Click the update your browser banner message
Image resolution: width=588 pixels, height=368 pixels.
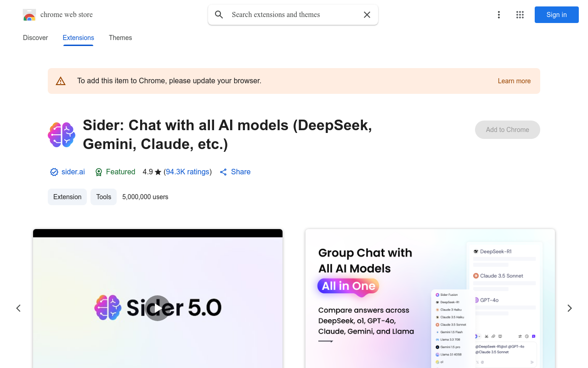169,81
